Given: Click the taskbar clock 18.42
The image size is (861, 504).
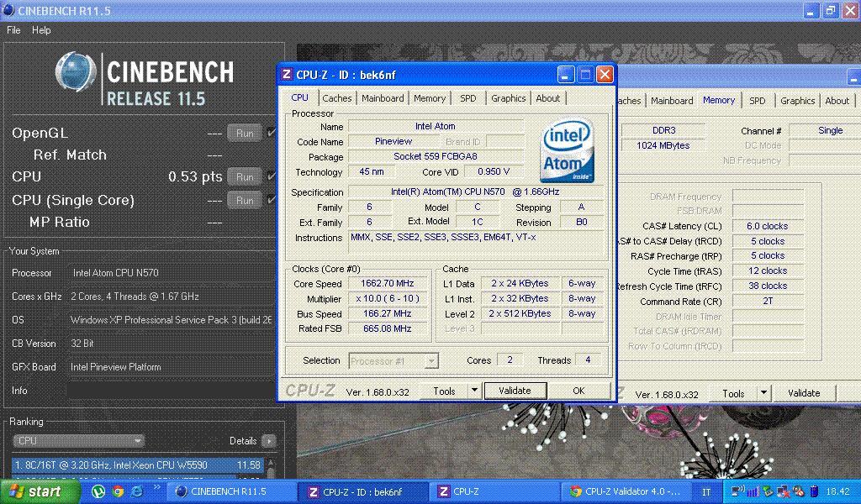Looking at the screenshot, I should click(837, 492).
